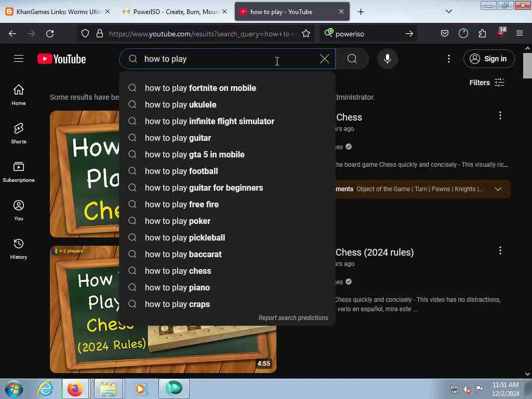Switch to KhanGames Links tab
The height and width of the screenshot is (399, 532).
click(x=58, y=12)
